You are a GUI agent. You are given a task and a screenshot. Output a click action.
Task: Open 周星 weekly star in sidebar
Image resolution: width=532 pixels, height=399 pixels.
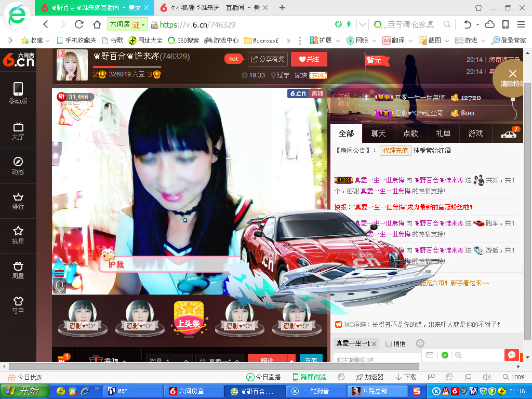pos(18,270)
